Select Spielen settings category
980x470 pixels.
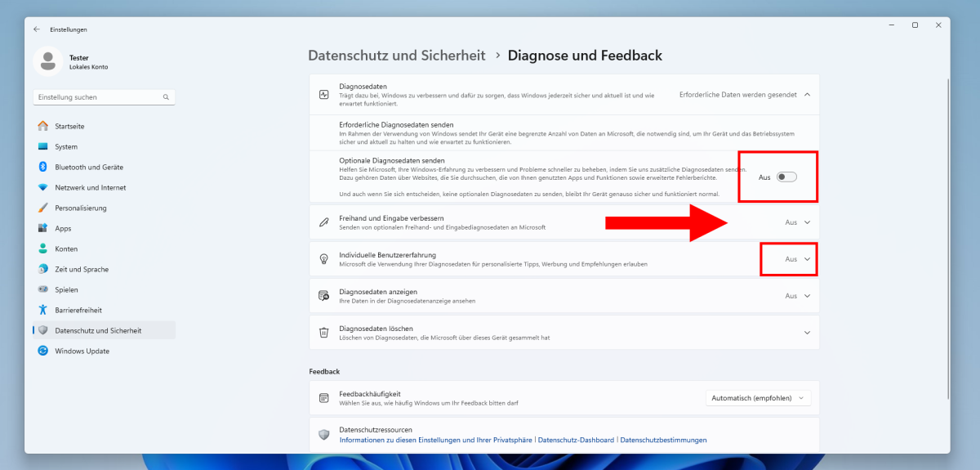coord(105,289)
